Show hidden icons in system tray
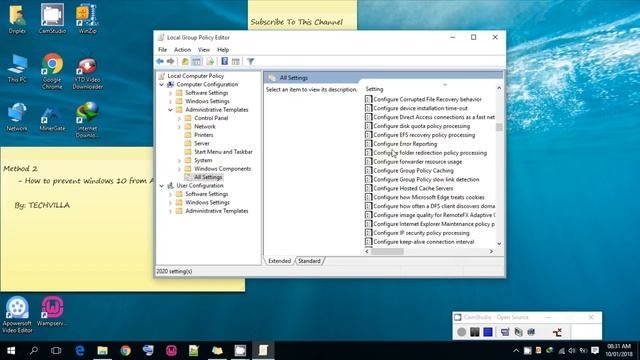Screen dimensions: 640x360 516,351
